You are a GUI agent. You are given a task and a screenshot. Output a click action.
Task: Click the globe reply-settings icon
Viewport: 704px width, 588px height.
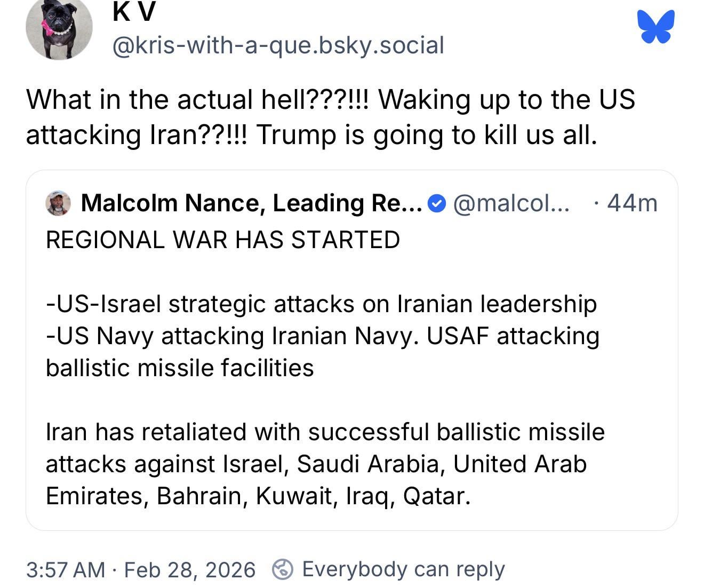tap(282, 569)
